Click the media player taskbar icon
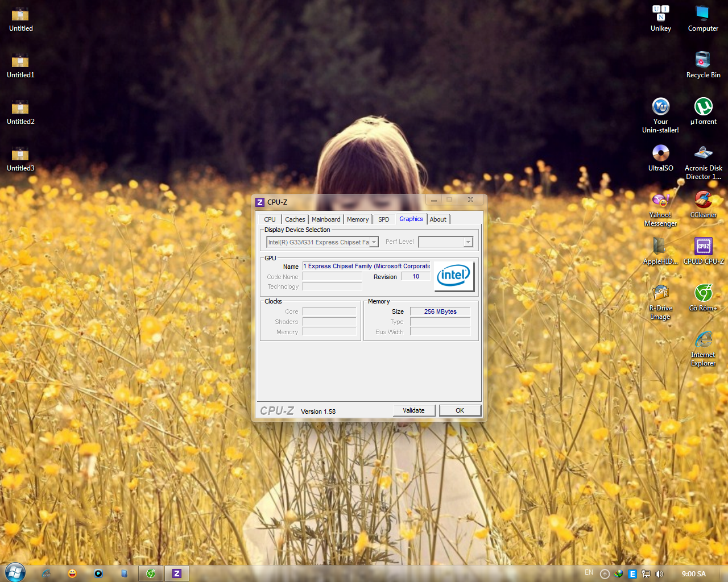The image size is (728, 582). pyautogui.click(x=98, y=573)
